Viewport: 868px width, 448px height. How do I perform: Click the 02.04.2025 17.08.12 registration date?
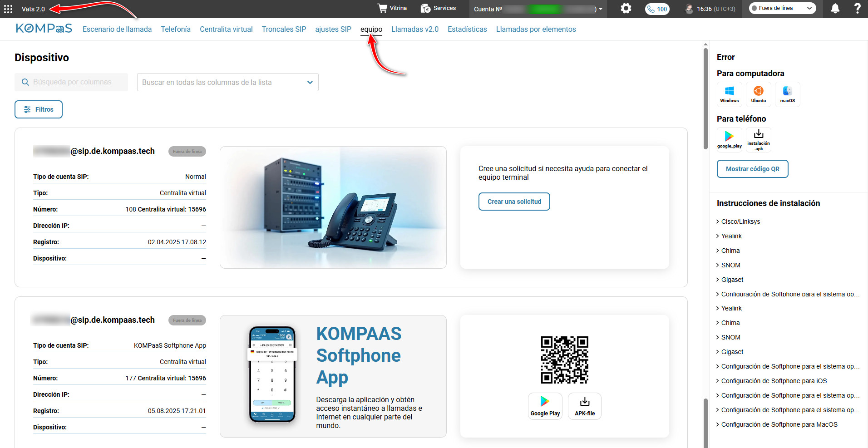click(177, 242)
